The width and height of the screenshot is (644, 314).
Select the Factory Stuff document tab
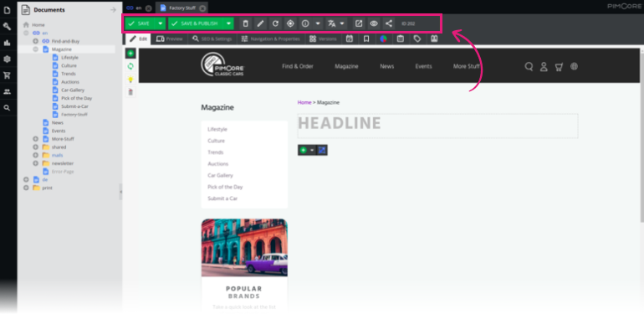click(x=181, y=8)
